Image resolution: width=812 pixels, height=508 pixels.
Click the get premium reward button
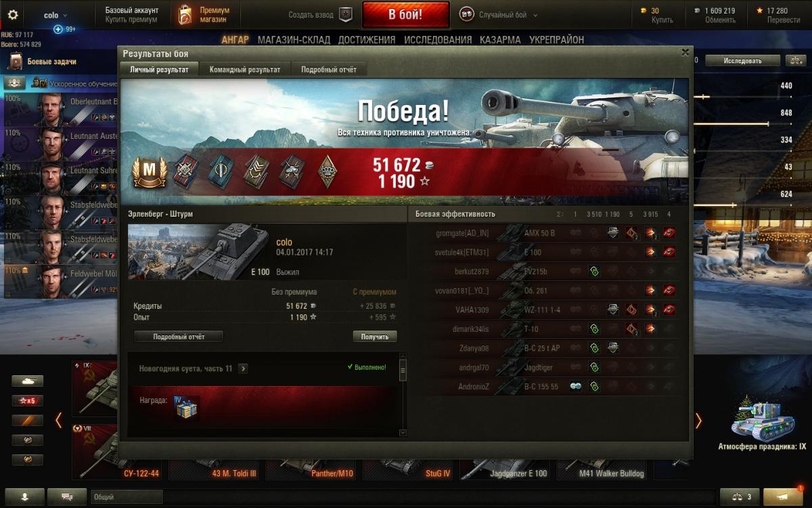point(375,337)
